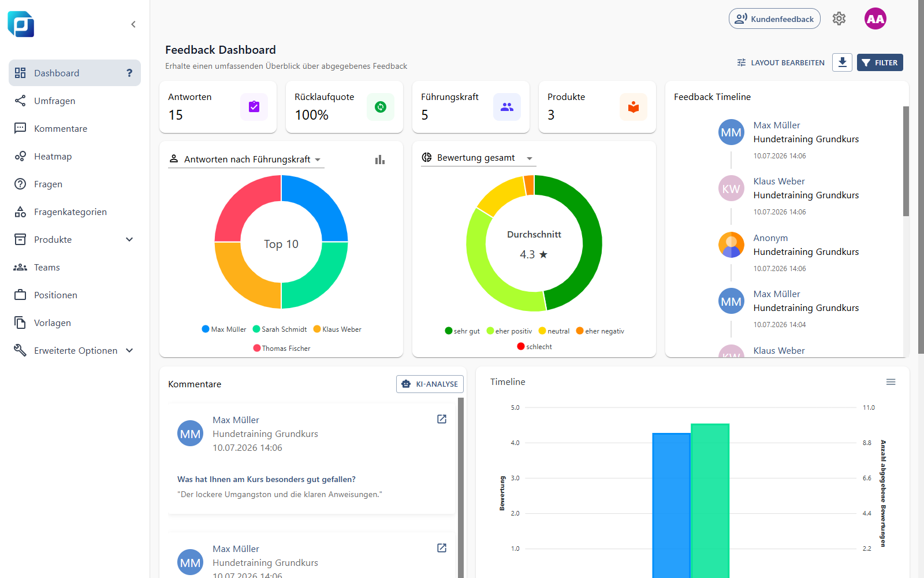The height and width of the screenshot is (578, 924).
Task: Click the Fragenkategorien shapes icon
Action: point(20,212)
